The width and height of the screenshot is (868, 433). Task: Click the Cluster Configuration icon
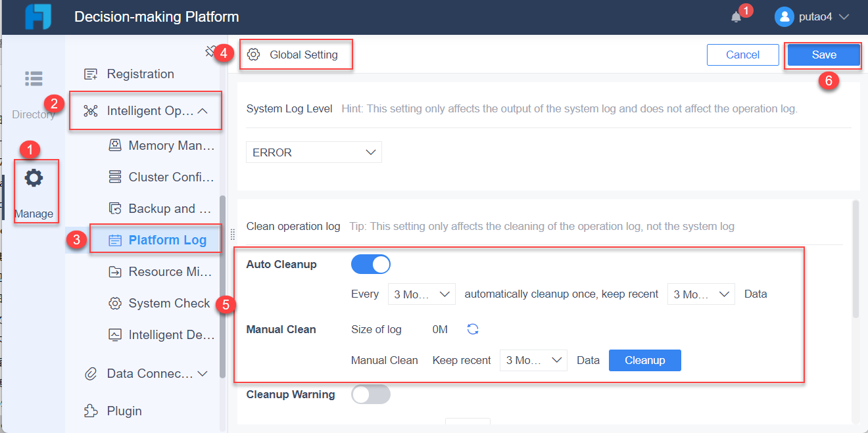point(115,177)
